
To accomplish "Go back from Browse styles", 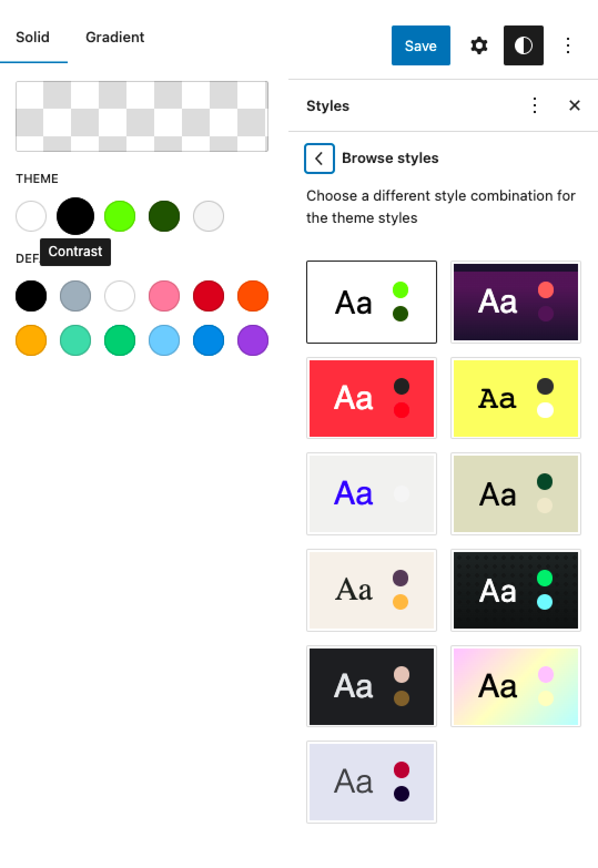I will pyautogui.click(x=320, y=159).
